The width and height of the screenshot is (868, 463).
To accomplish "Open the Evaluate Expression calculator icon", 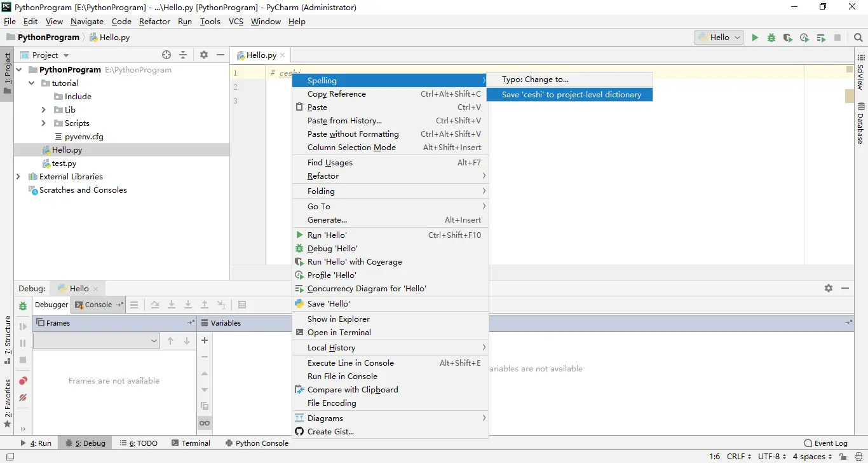I will click(x=242, y=305).
